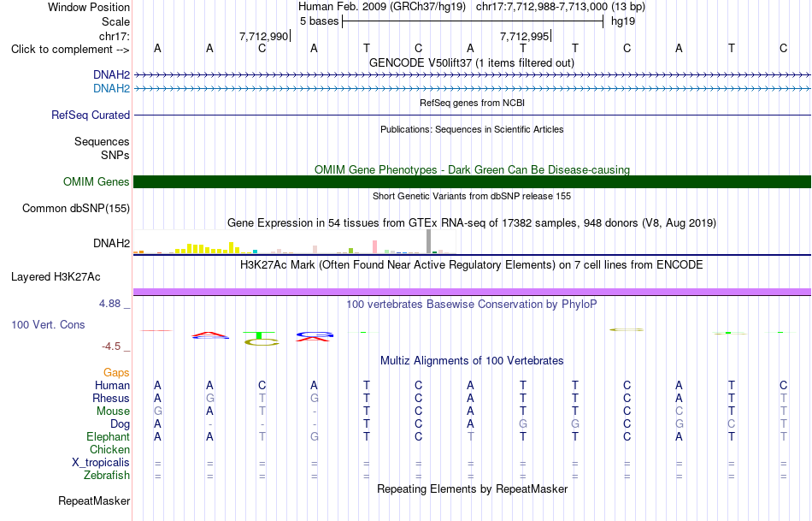Select the Human species label
This screenshot has height=521, width=812.
click(x=112, y=385)
